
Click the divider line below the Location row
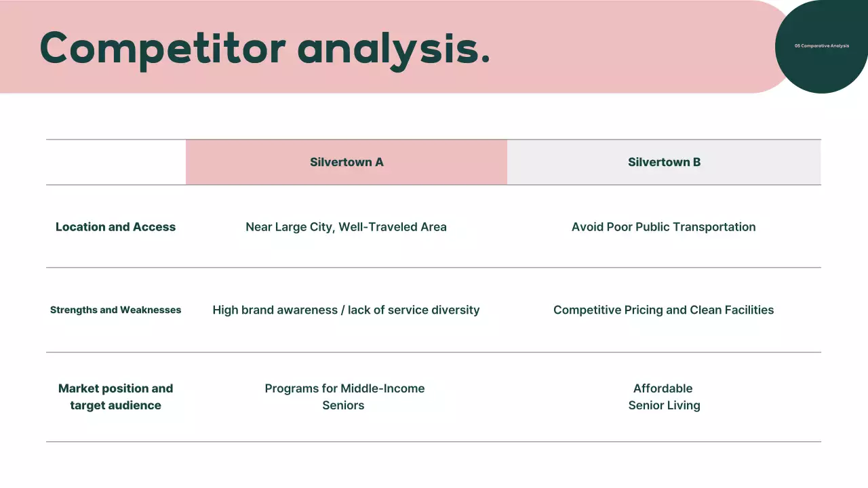[x=433, y=268]
